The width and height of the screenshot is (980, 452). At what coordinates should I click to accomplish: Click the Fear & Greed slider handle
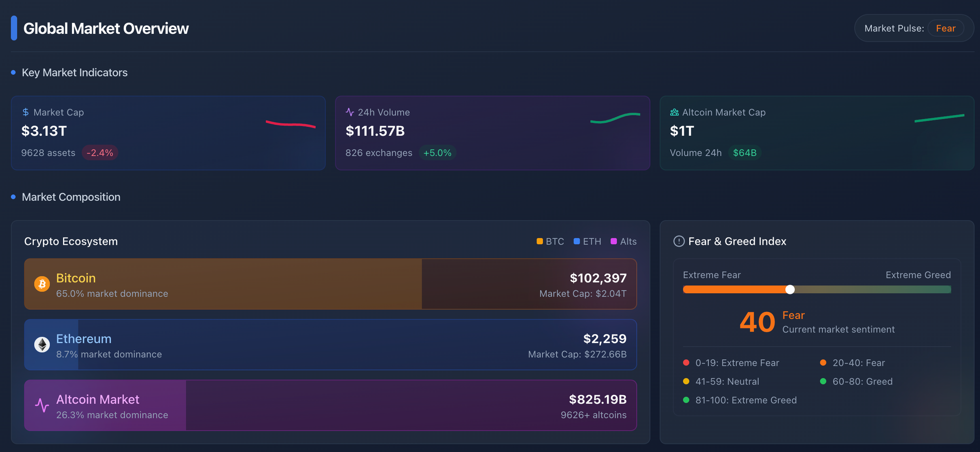pos(790,289)
